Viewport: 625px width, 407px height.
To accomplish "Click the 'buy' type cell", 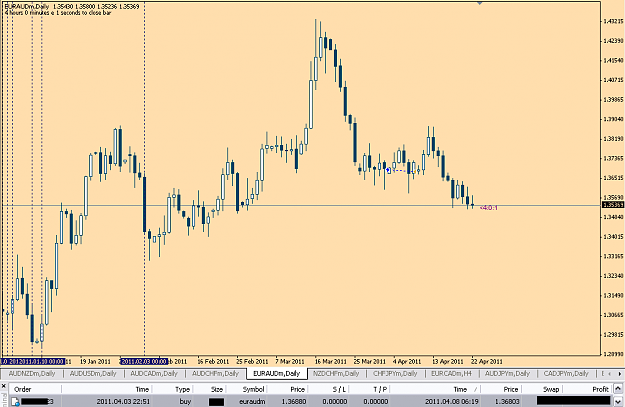I will coord(185,401).
